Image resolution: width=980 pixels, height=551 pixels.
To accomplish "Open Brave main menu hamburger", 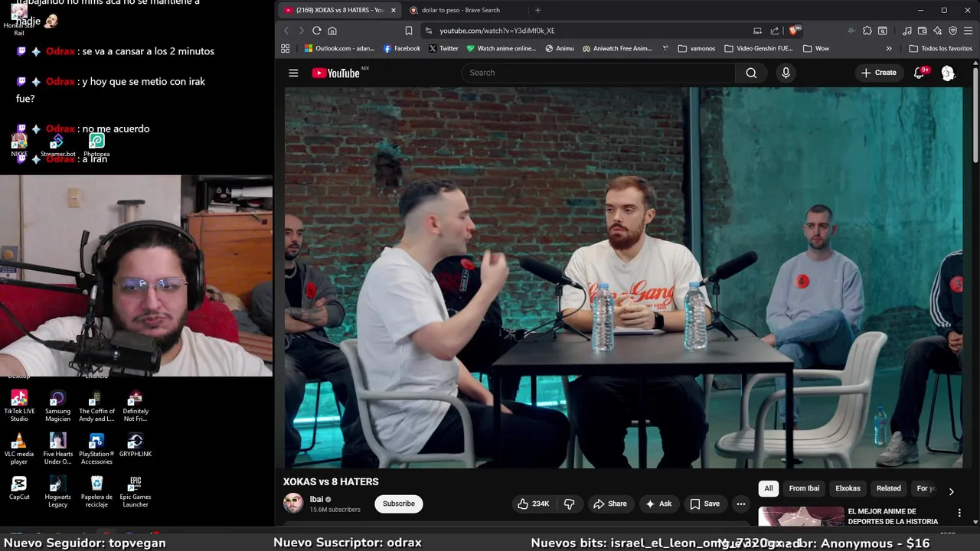I will 968,31.
